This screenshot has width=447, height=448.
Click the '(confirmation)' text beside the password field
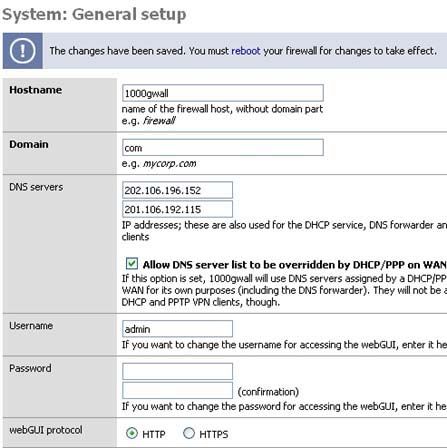pos(268,392)
